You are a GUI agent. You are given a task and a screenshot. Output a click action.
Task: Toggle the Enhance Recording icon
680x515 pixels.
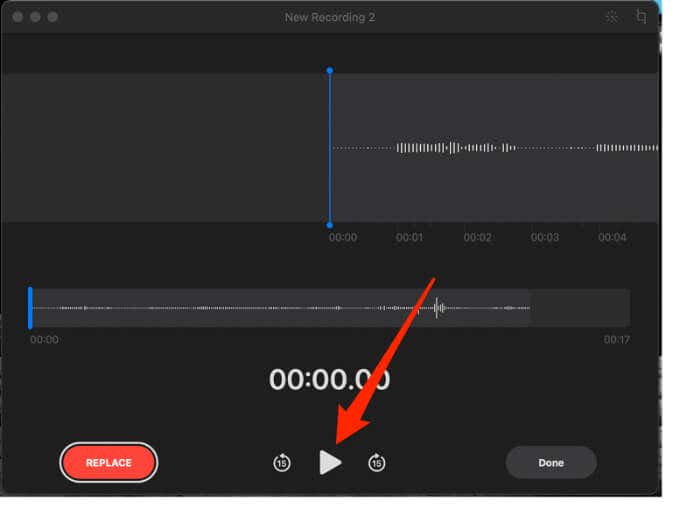612,17
